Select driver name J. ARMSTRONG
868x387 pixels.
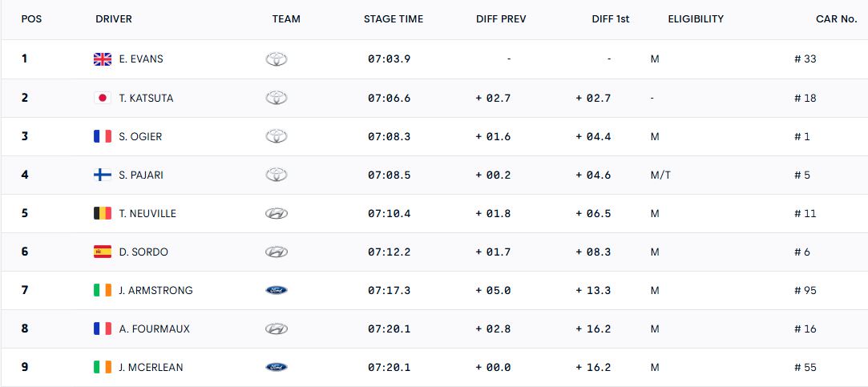[x=155, y=290]
